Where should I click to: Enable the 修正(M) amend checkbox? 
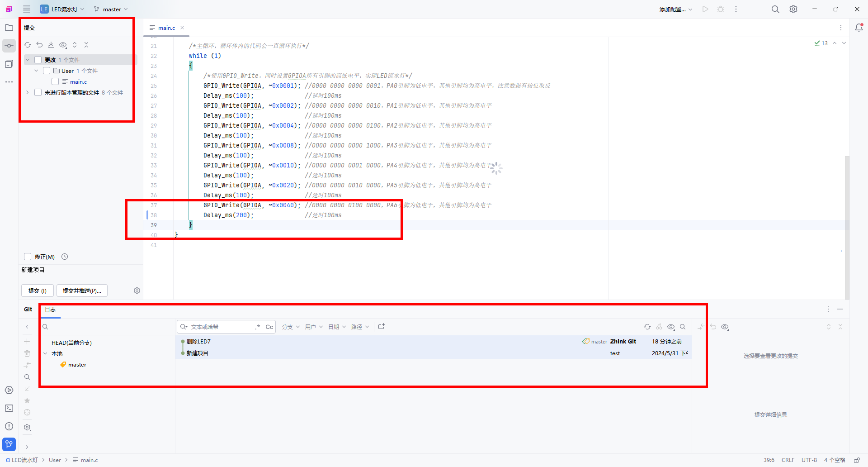[x=28, y=257]
